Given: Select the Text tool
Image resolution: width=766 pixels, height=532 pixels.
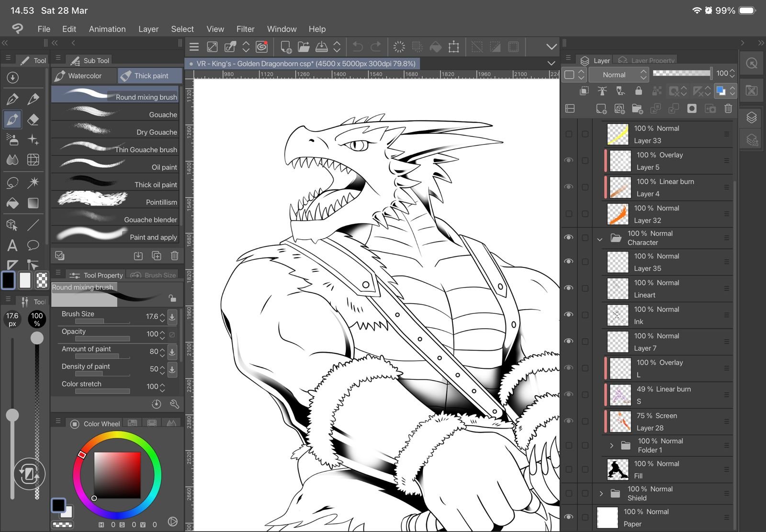Looking at the screenshot, I should [x=12, y=245].
